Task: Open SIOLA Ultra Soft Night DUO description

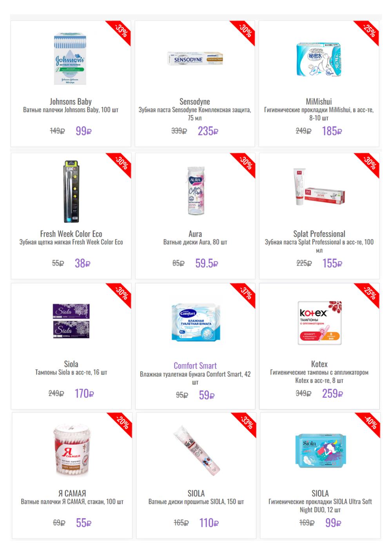Action: (x=320, y=506)
